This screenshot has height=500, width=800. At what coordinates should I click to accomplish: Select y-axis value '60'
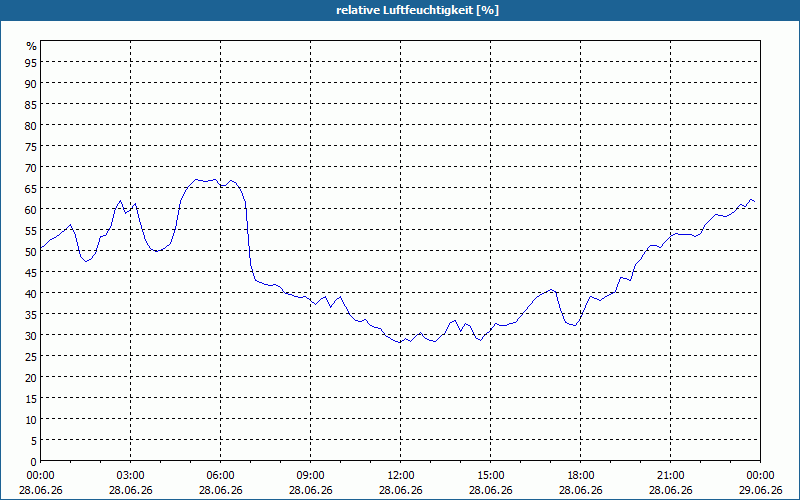[x=31, y=209]
